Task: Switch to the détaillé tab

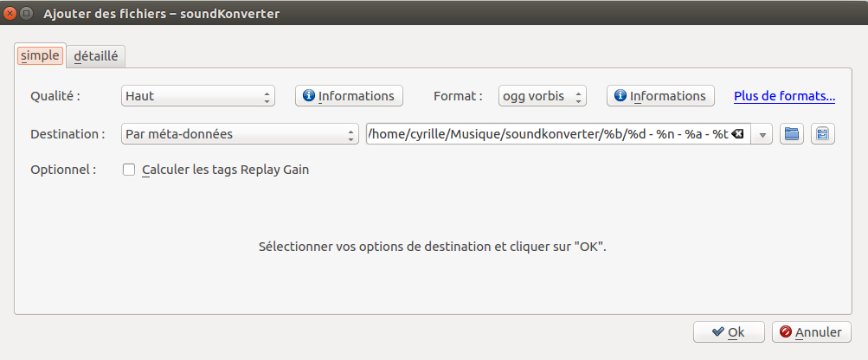Action: pos(96,56)
